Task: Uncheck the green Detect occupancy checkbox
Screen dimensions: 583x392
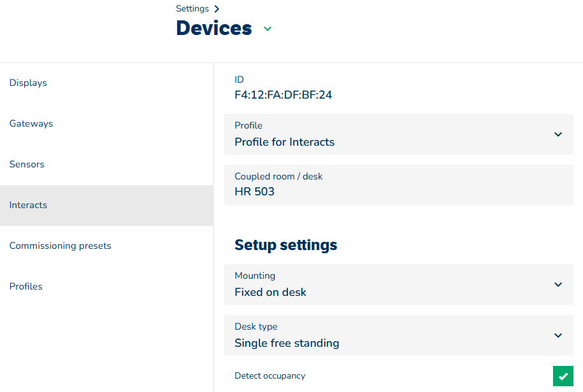Action: pyautogui.click(x=563, y=376)
